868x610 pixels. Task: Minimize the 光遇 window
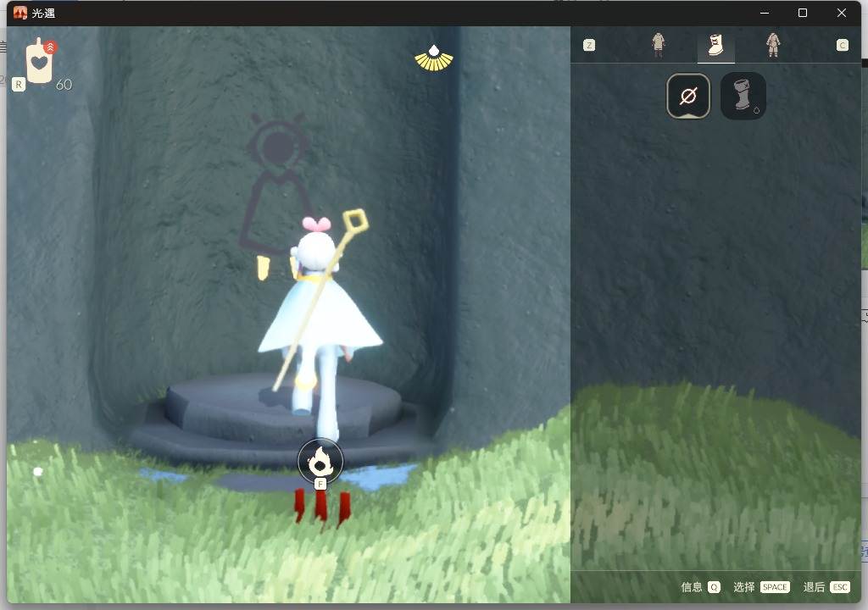(765, 13)
